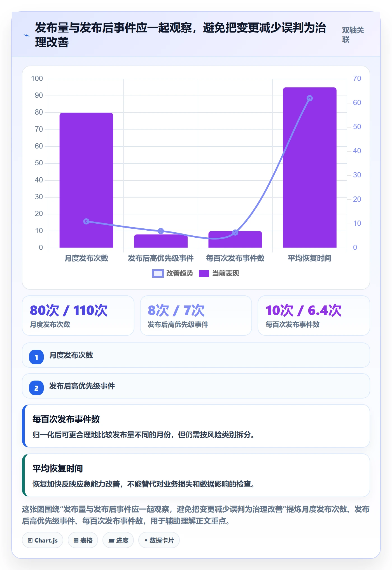
Task: Click the 当前表现 legend label
Action: pyautogui.click(x=225, y=274)
